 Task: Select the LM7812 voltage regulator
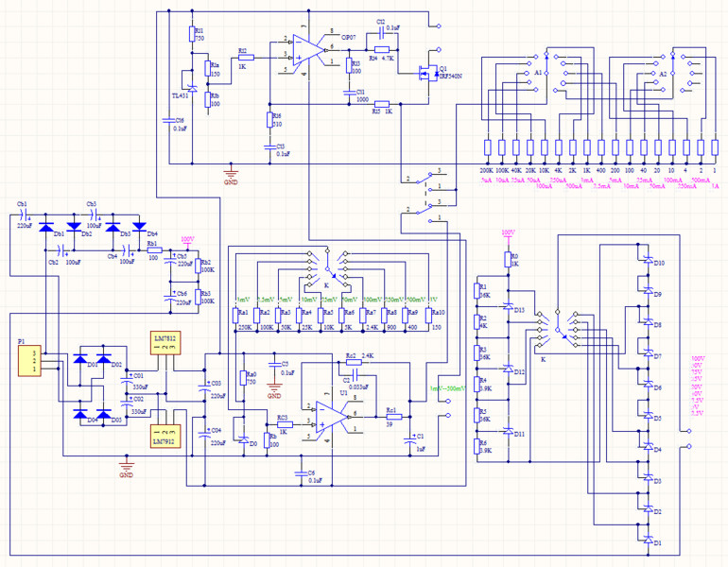pos(165,343)
